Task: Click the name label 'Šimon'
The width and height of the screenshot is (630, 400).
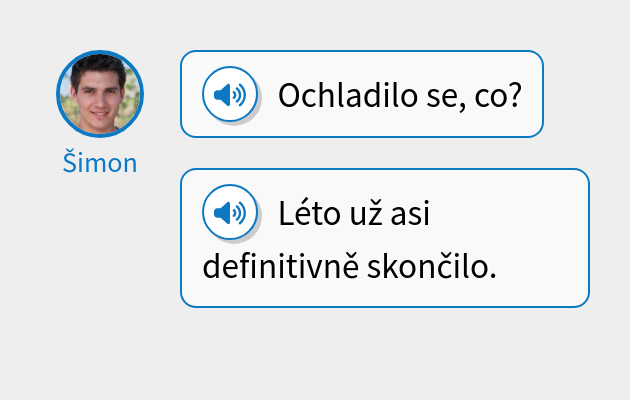Action: [x=100, y=163]
